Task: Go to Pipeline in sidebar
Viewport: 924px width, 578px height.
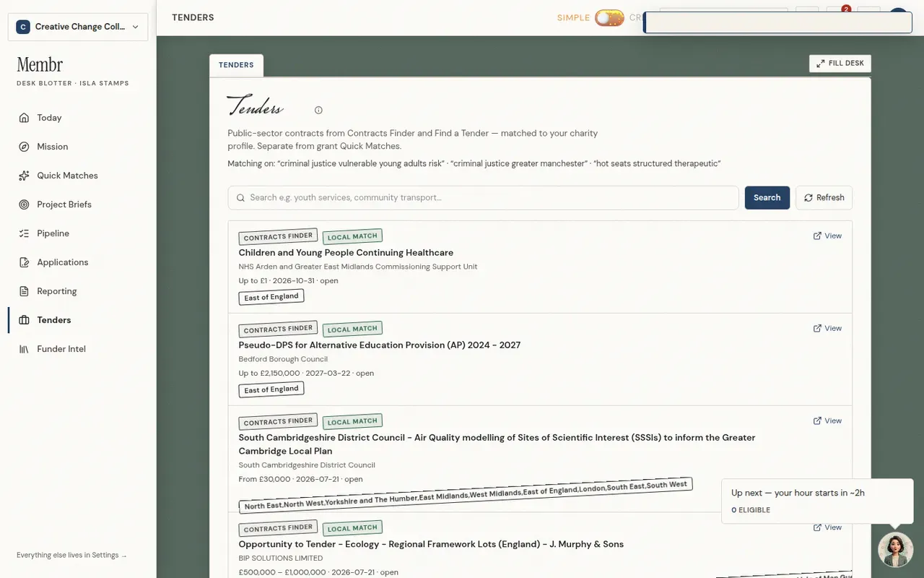Action: (78, 233)
